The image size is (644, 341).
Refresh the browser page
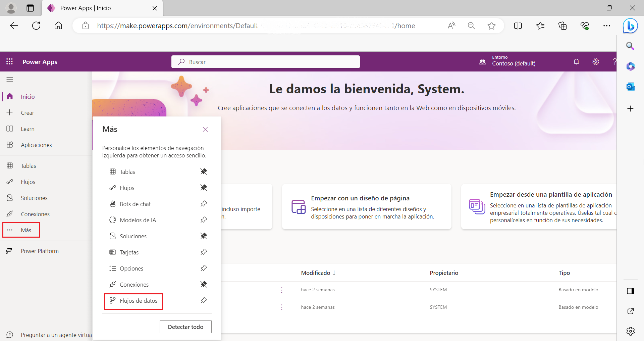pos(36,26)
